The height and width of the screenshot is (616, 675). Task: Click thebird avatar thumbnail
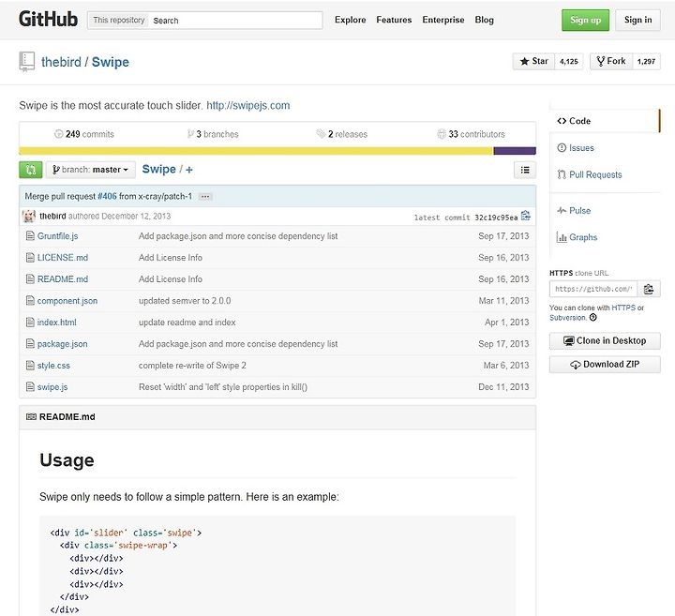point(29,216)
